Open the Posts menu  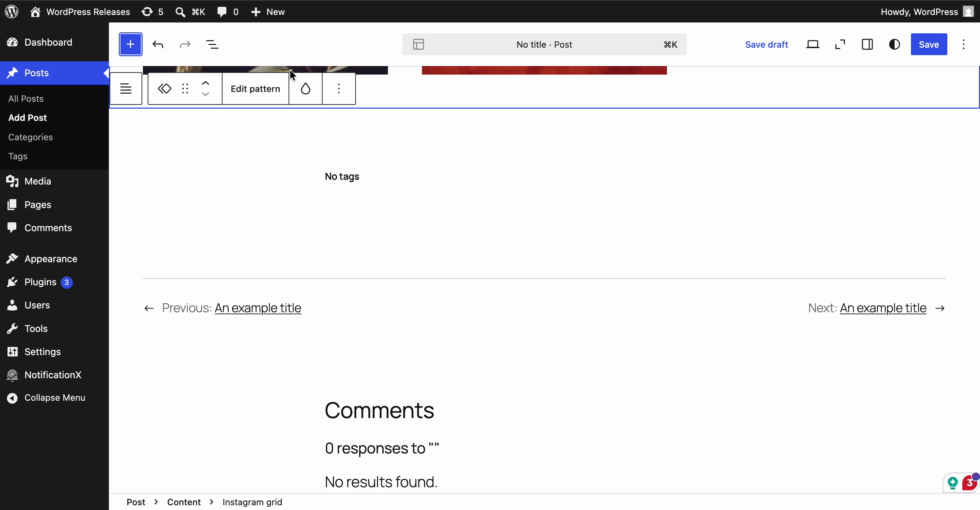[x=54, y=73]
